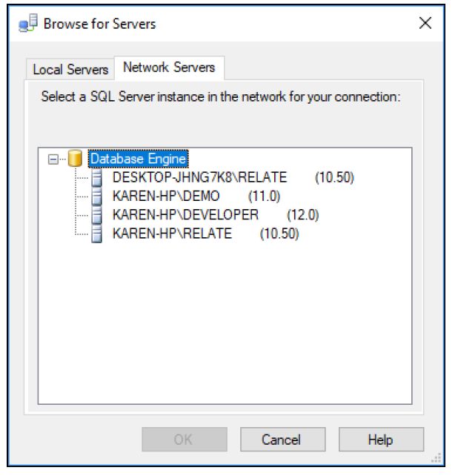This screenshot has width=458, height=476.
Task: Open Help for this dialog
Action: pyautogui.click(x=381, y=439)
